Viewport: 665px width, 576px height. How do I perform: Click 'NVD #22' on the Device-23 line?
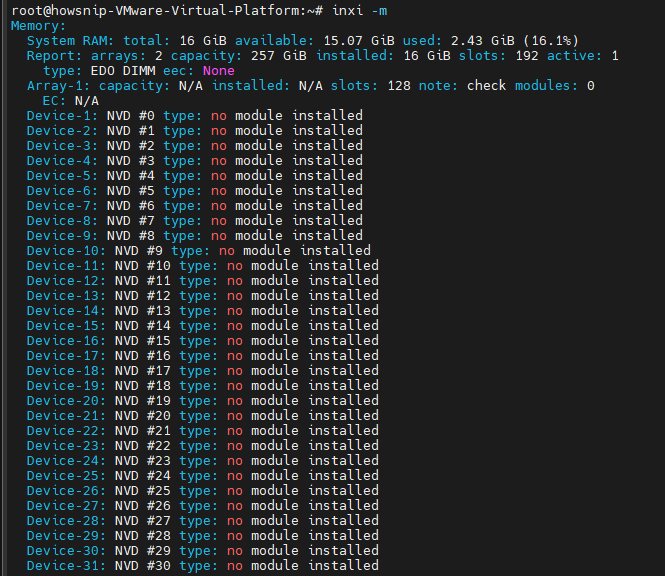(142, 446)
